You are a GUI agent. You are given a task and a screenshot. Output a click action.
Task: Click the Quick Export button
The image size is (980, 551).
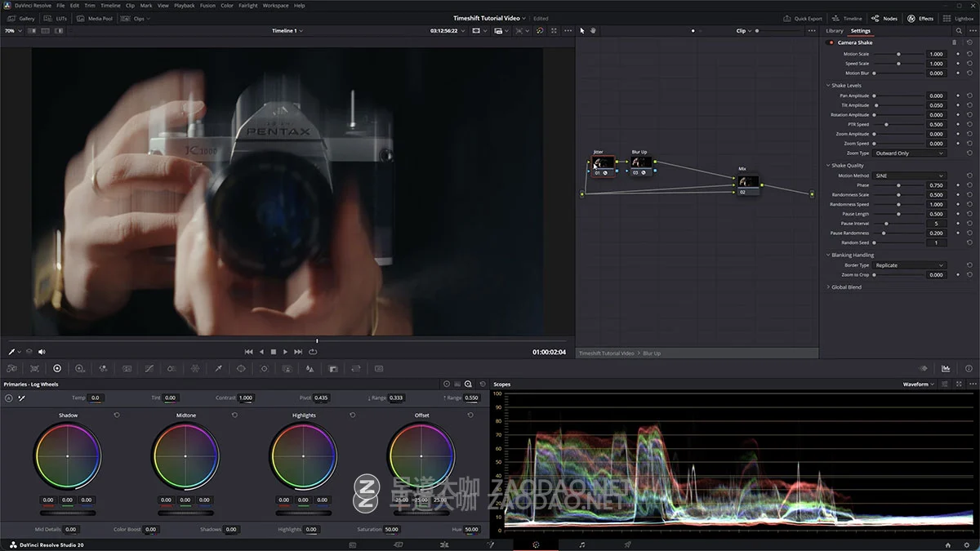[803, 18]
